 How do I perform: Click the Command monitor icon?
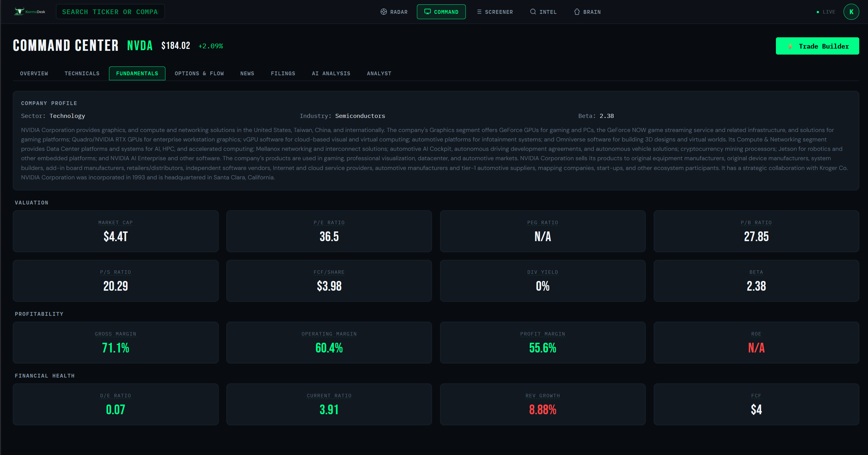427,12
